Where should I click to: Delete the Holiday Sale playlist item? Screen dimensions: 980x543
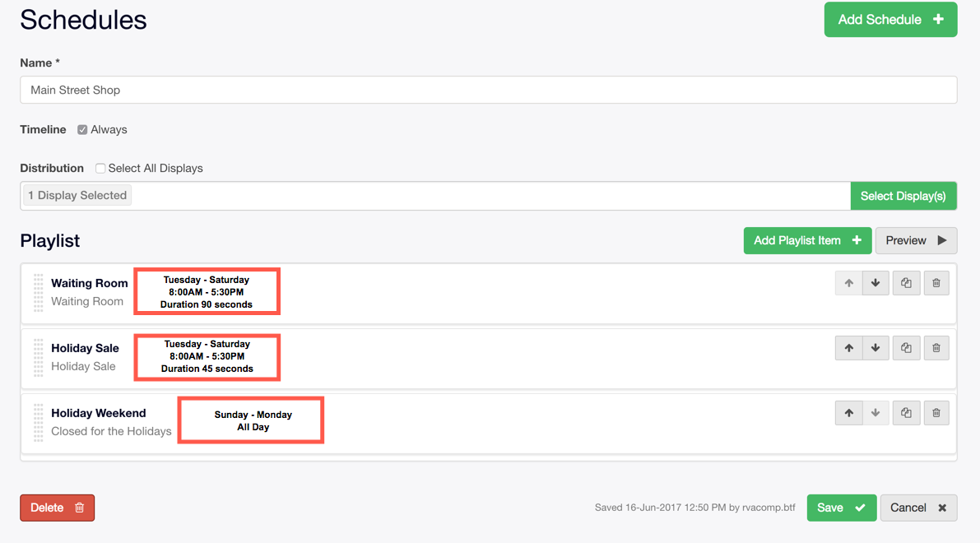[936, 348]
